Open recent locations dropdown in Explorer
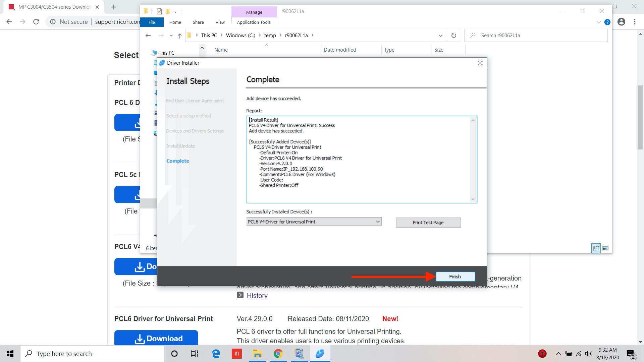The height and width of the screenshot is (362, 644). click(171, 36)
